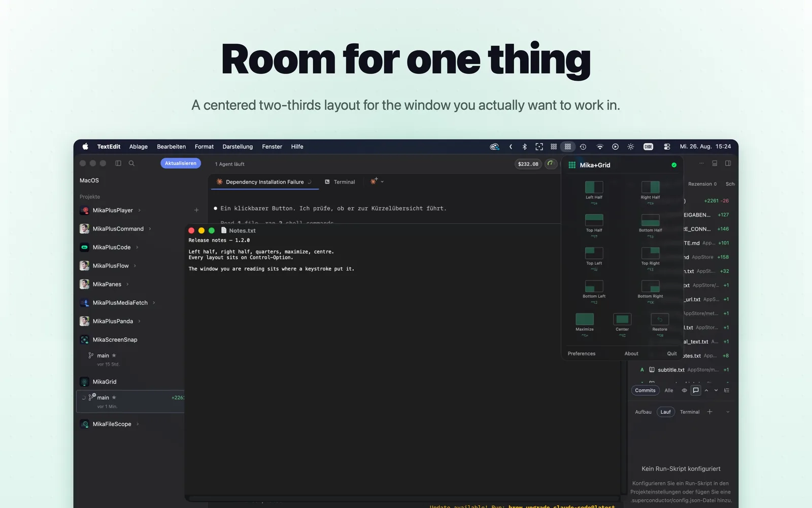
Task: Click the comment bubble icon beside Commits
Action: pos(696,391)
